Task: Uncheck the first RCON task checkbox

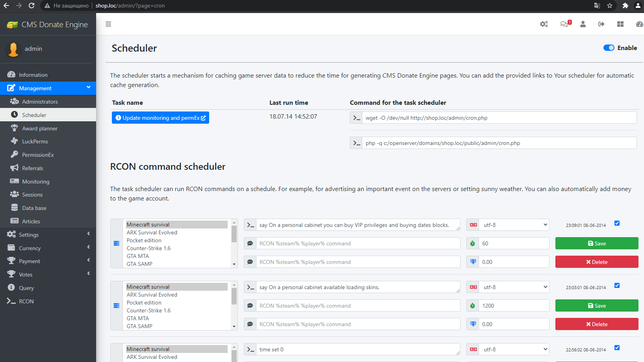Action: pos(617,223)
